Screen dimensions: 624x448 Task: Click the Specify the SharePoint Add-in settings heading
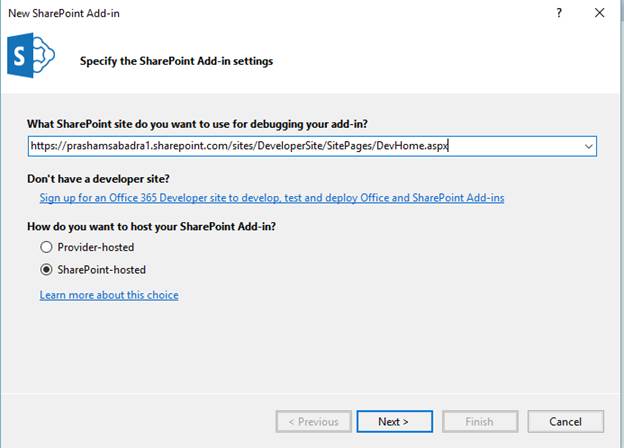click(x=176, y=61)
